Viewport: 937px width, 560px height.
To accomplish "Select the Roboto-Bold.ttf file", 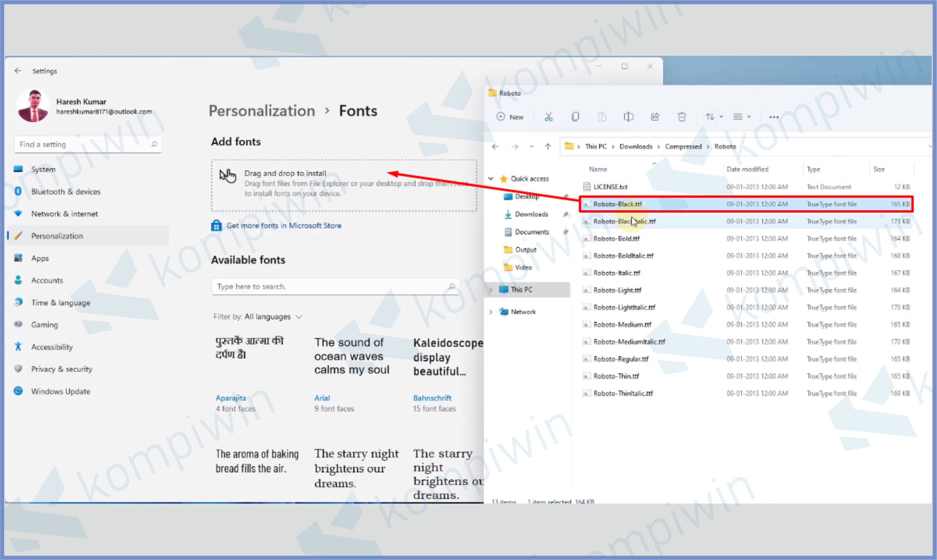I will (746, 238).
